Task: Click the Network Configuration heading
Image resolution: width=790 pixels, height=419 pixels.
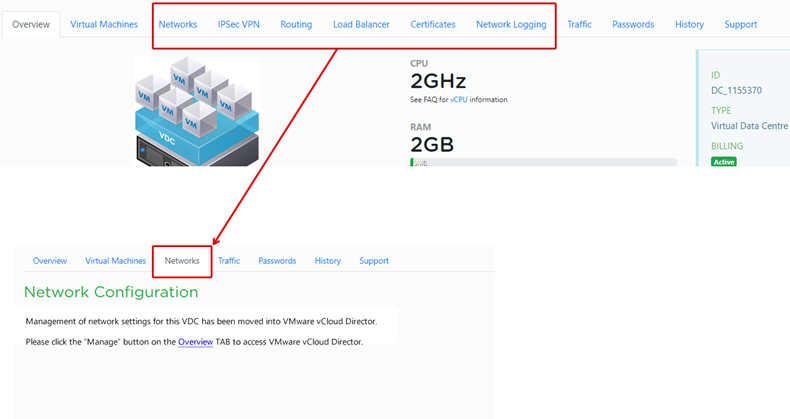Action: point(111,292)
